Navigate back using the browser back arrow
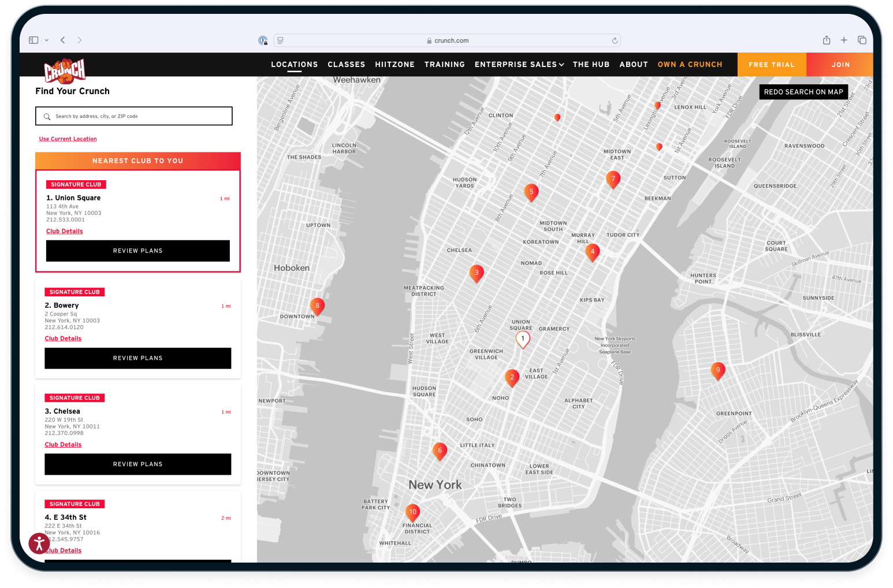Screen dimensions: 893x588 (x=62, y=40)
